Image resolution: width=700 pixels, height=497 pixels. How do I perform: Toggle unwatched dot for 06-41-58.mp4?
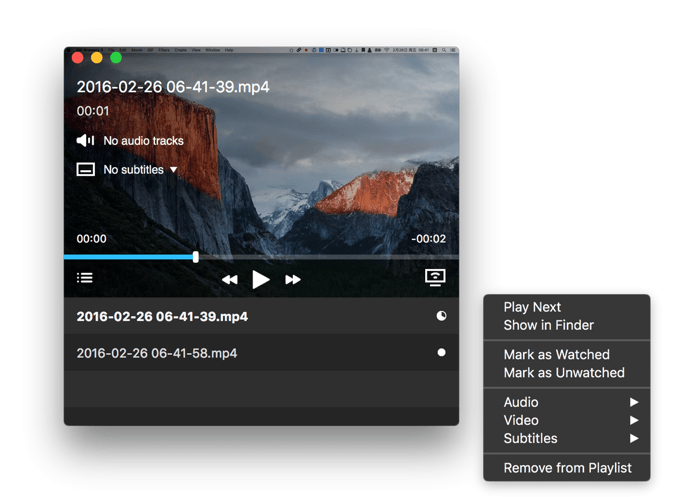[441, 352]
